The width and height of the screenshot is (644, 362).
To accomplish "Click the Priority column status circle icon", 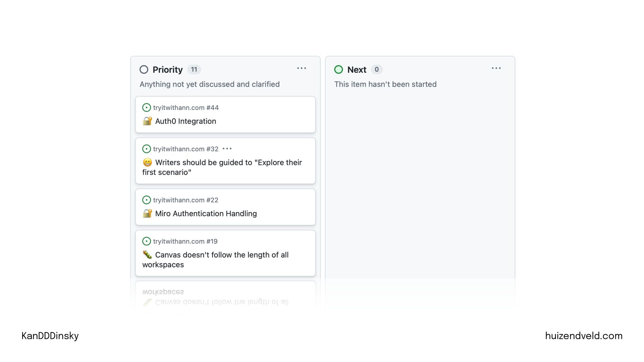I will (x=144, y=69).
